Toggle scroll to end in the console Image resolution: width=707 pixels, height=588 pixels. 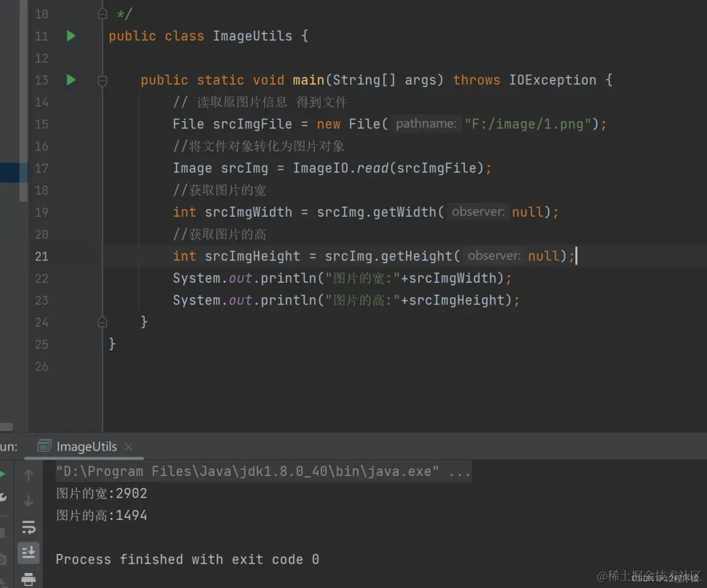point(28,553)
